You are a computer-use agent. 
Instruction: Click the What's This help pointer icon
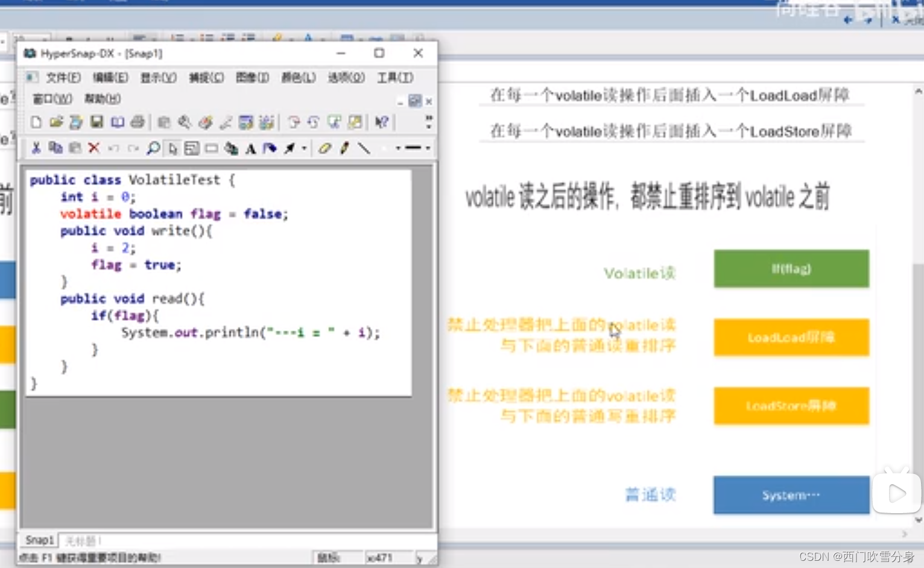point(381,122)
